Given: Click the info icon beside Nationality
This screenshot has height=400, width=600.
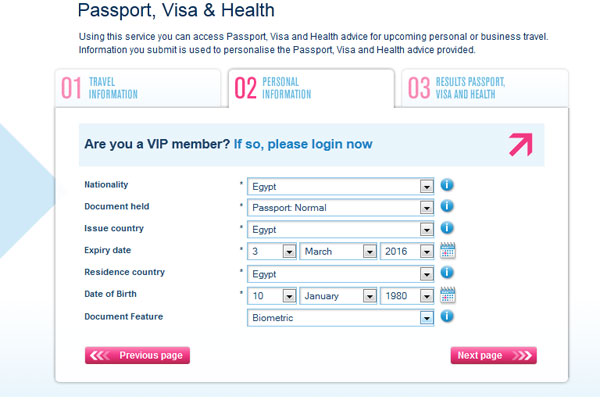Looking at the screenshot, I should point(448,185).
